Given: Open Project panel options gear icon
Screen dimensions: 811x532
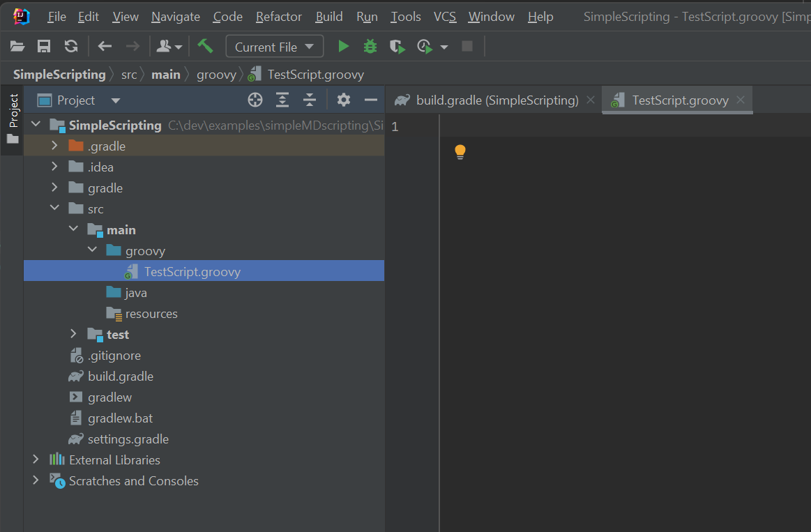Looking at the screenshot, I should click(x=343, y=100).
